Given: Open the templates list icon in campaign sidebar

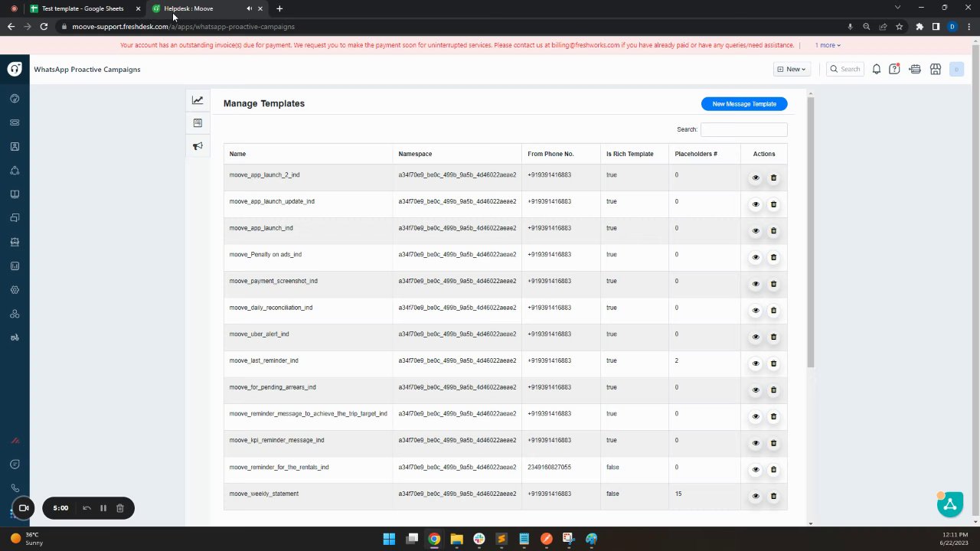Looking at the screenshot, I should [198, 122].
